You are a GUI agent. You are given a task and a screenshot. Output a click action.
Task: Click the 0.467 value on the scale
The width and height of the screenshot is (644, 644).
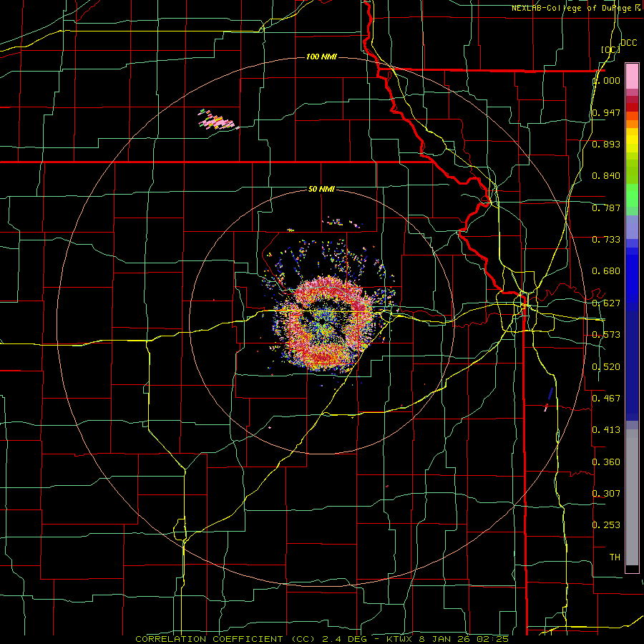click(606, 399)
